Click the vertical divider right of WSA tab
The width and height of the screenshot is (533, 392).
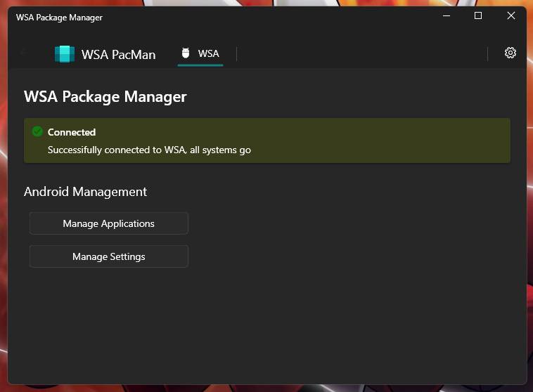(x=236, y=53)
